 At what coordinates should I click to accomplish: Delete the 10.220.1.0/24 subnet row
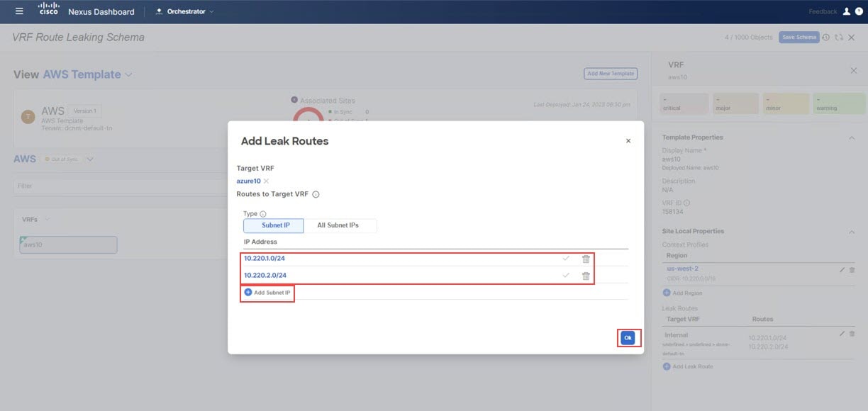tap(586, 259)
